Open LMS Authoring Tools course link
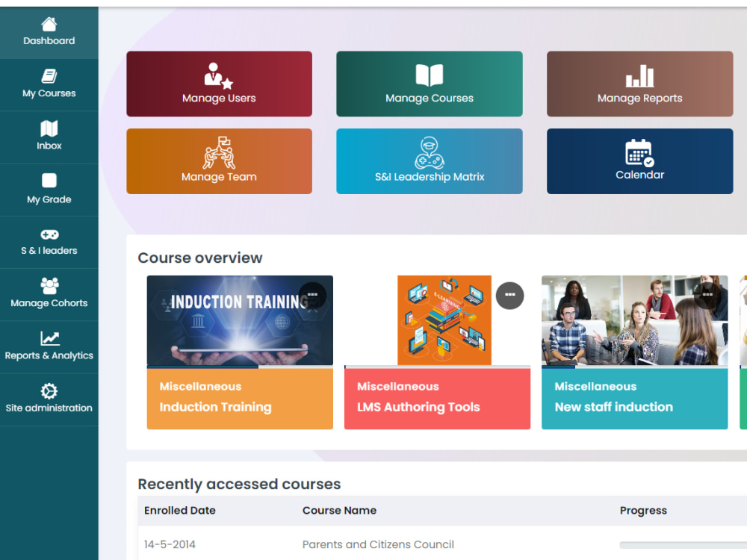 pyautogui.click(x=418, y=407)
